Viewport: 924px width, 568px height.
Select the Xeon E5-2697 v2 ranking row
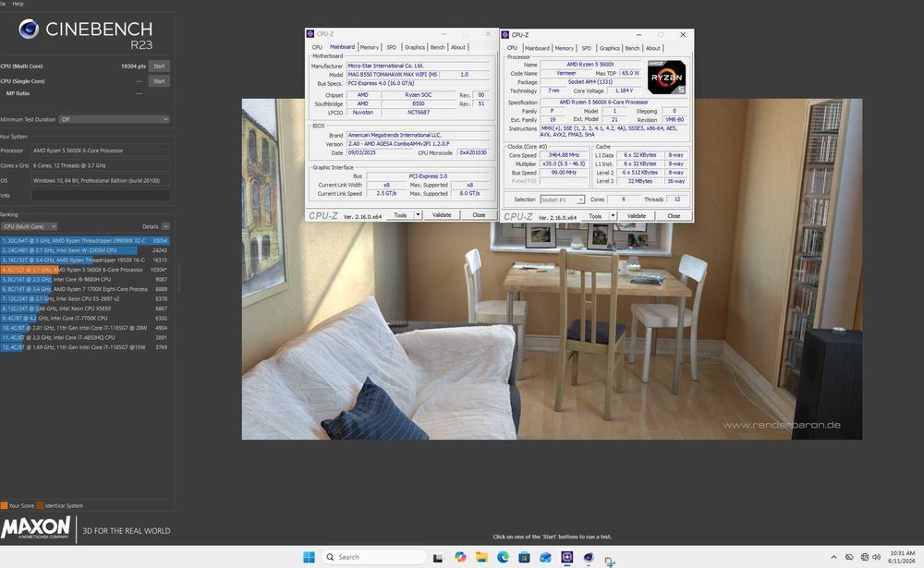coord(85,298)
